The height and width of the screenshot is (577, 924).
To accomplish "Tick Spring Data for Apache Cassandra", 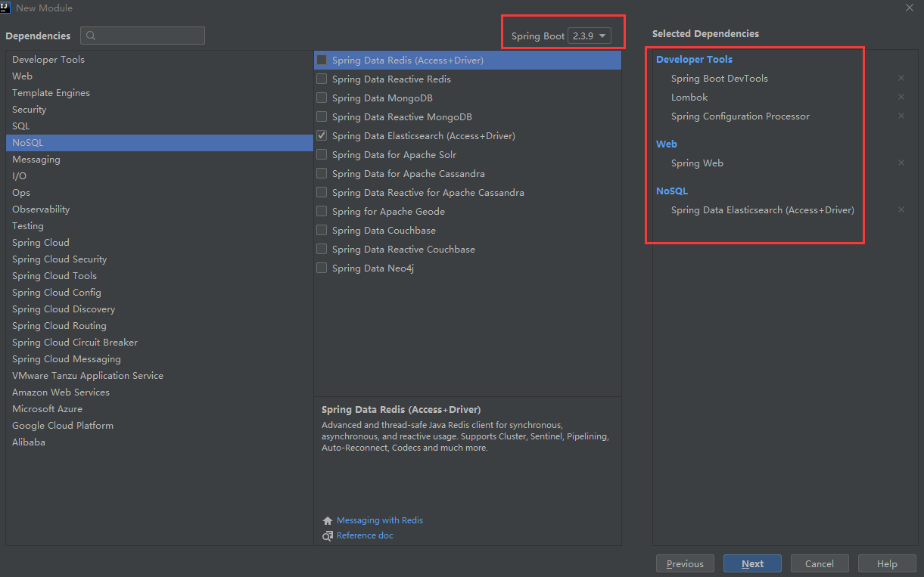I will (322, 173).
